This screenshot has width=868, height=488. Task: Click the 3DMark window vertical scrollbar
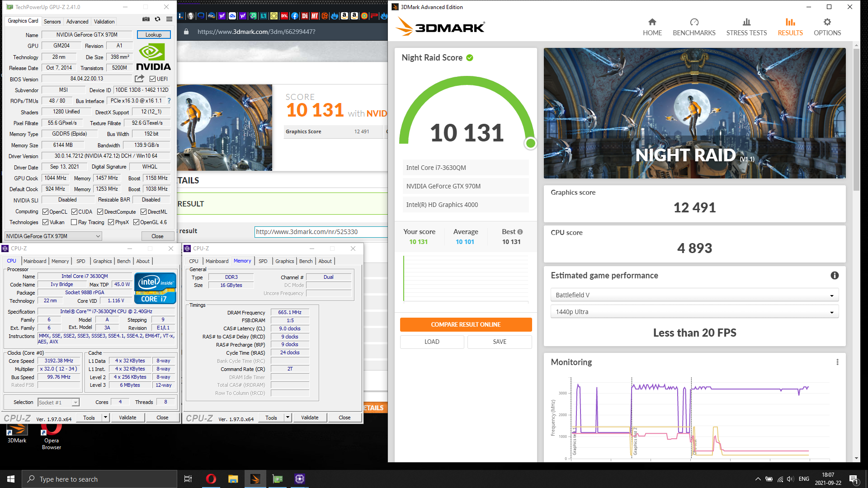[x=856, y=120]
